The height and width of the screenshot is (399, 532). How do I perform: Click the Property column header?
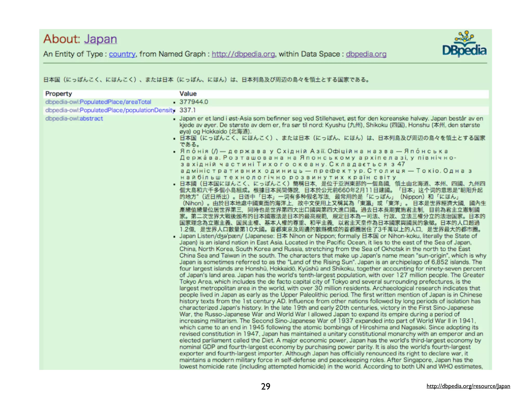[x=58, y=94]
